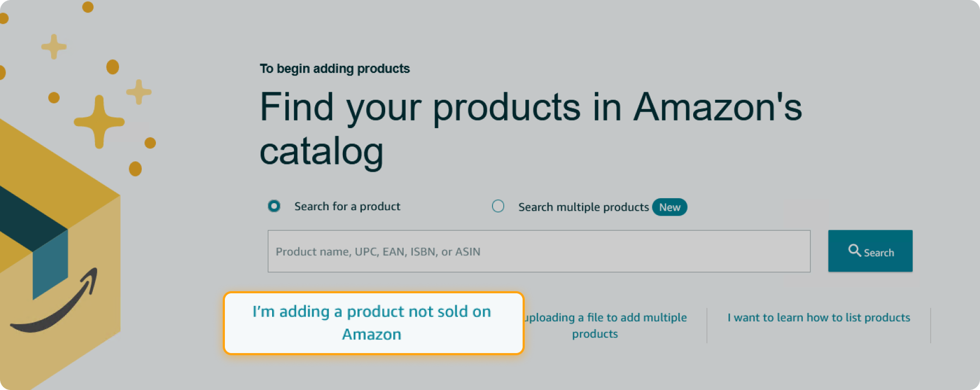Select the 'Search for a product' radio button
The width and height of the screenshot is (980, 390).
pos(274,206)
